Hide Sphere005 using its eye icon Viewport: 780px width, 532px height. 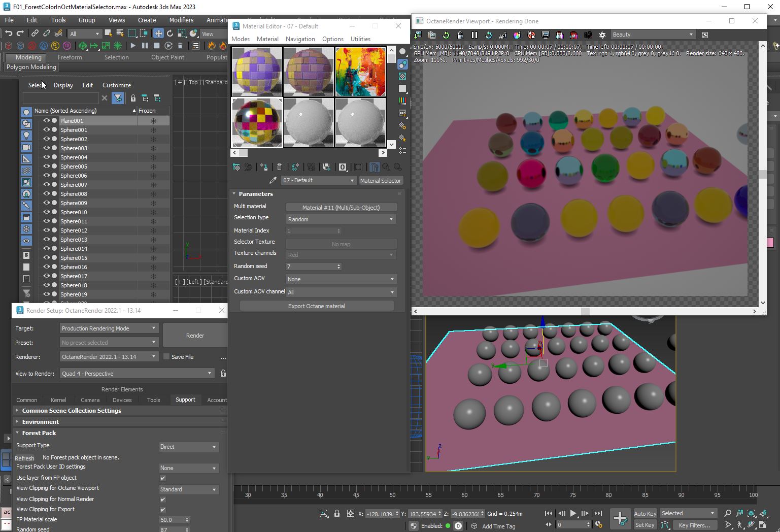(47, 167)
